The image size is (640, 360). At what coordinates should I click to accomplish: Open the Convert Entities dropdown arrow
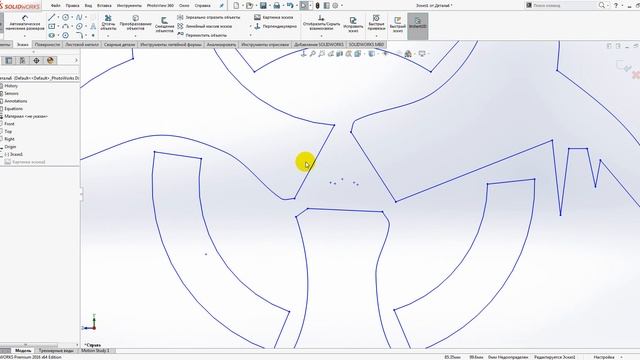click(136, 36)
